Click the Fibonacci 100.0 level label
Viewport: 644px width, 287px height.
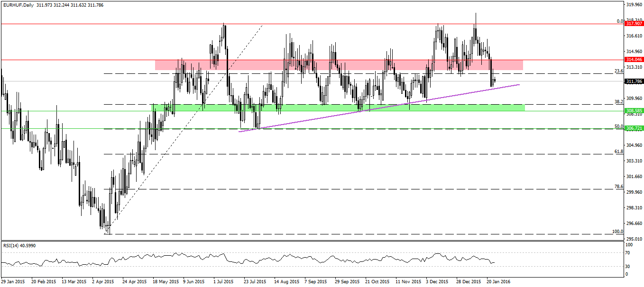coord(617,231)
